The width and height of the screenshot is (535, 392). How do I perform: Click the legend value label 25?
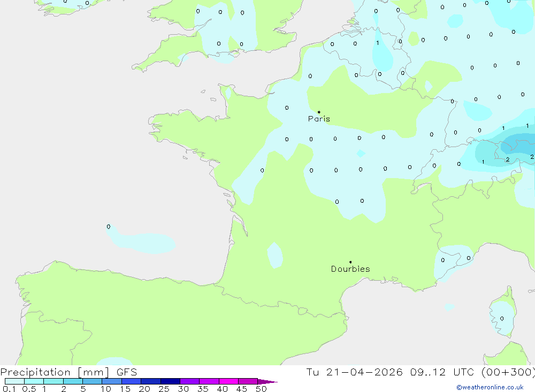164,389
